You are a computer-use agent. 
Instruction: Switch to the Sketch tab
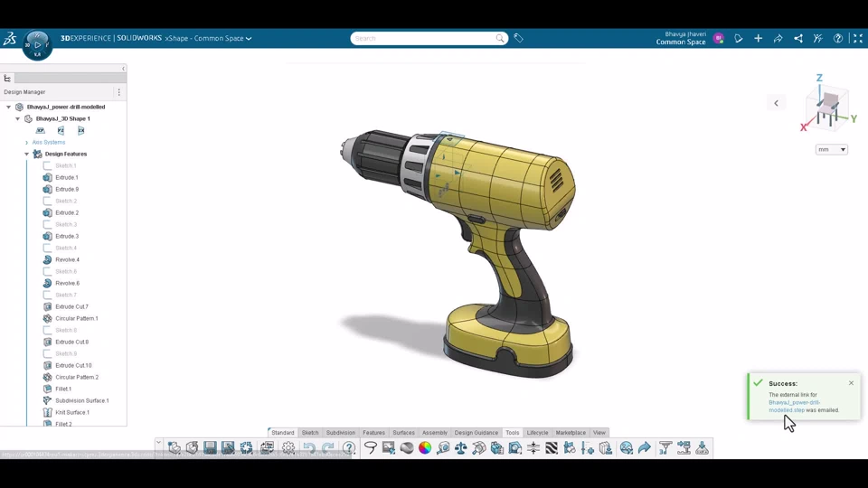coord(310,433)
